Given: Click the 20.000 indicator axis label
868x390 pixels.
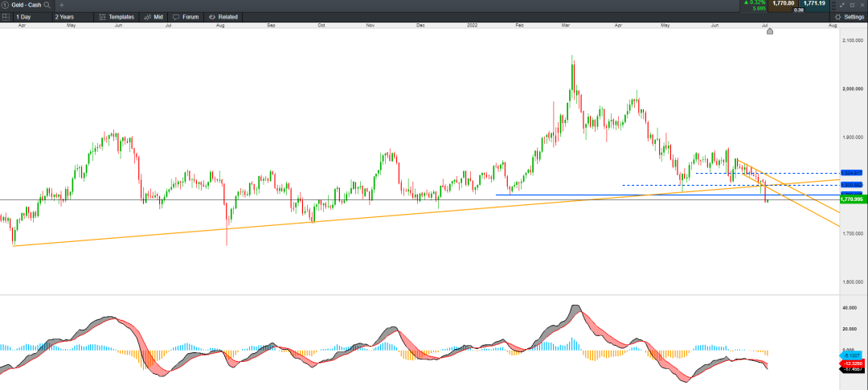Looking at the screenshot, I should (850, 329).
